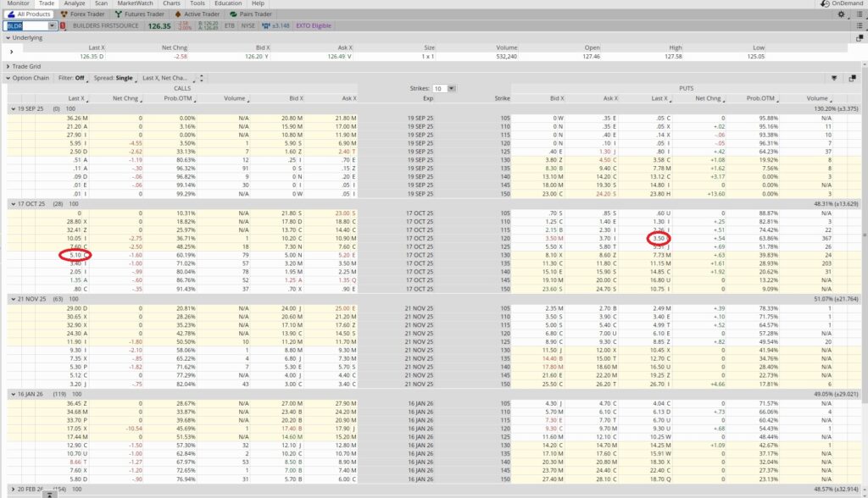Detach the Option Chain panel
The height and width of the screenshot is (498, 868).
pyautogui.click(x=853, y=78)
